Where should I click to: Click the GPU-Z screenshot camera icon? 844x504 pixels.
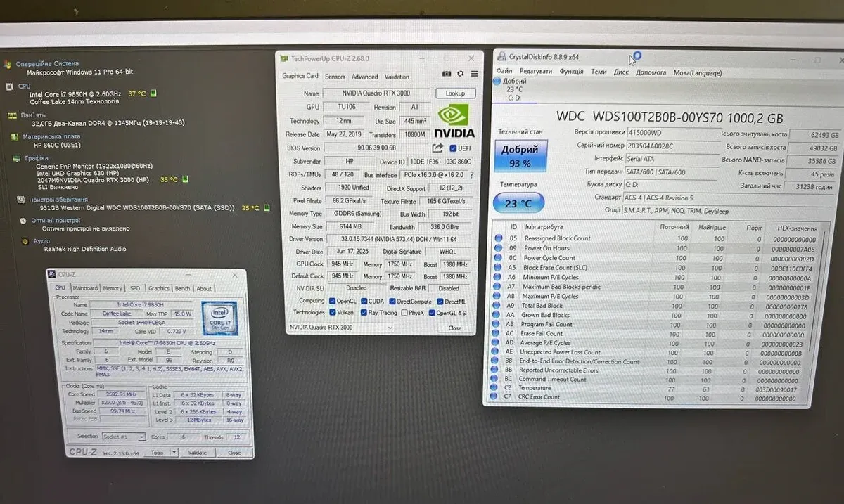coord(446,74)
